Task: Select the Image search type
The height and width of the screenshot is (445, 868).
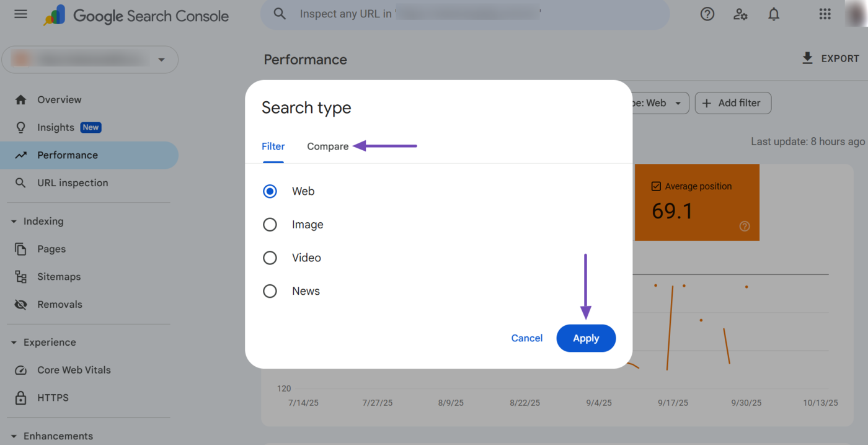Action: pos(270,225)
